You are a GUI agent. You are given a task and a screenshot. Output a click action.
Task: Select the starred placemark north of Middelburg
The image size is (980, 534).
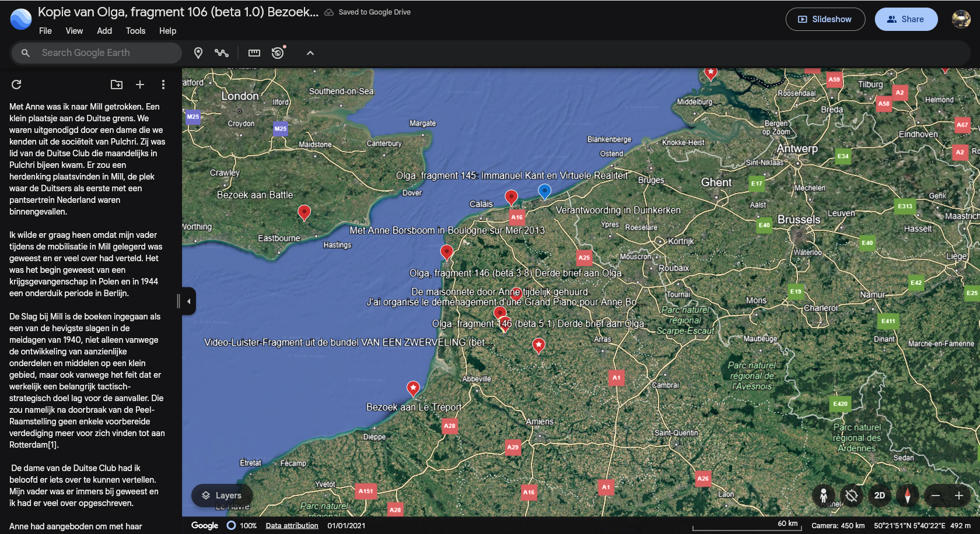tap(710, 73)
